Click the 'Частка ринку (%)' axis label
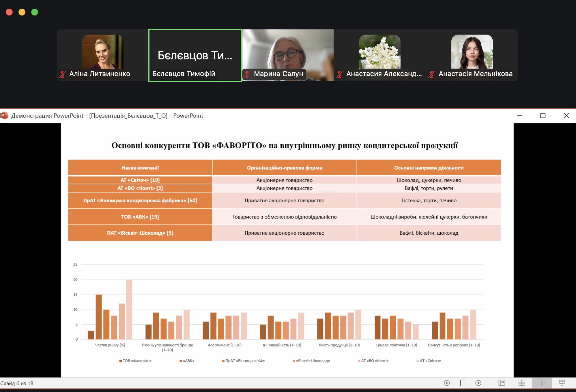The width and height of the screenshot is (576, 392). click(x=110, y=345)
